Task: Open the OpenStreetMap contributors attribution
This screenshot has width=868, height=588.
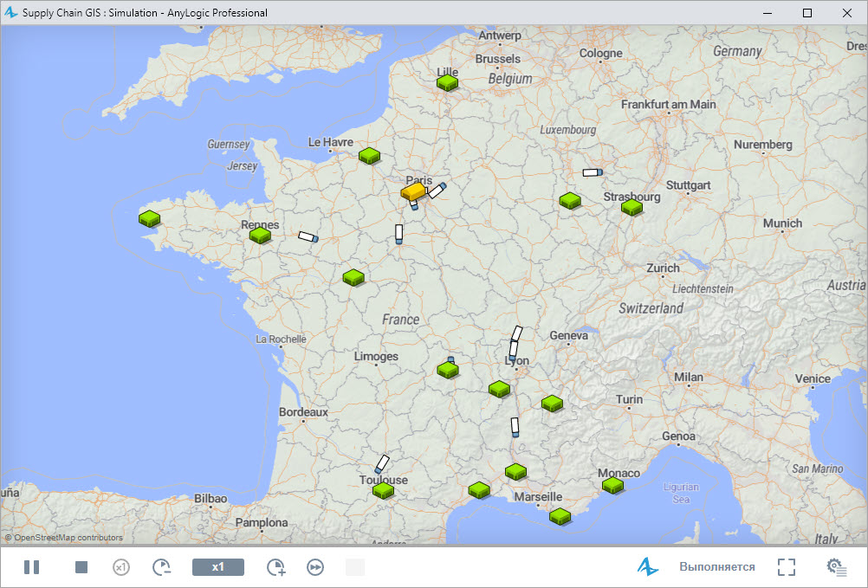Action: 64,537
